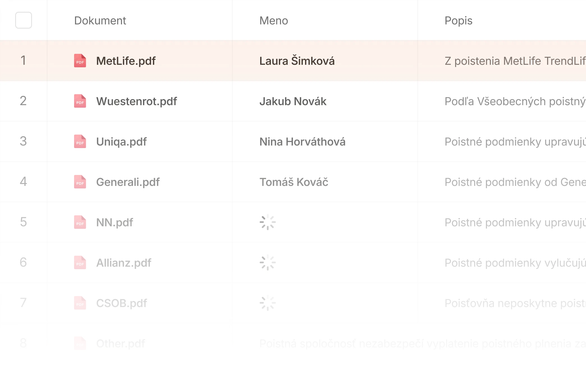Click the Popis column header
The width and height of the screenshot is (586, 392).
click(x=459, y=21)
